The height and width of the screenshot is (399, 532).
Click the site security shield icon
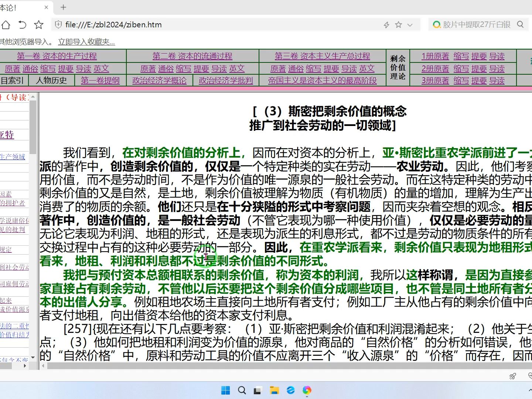[x=58, y=25]
